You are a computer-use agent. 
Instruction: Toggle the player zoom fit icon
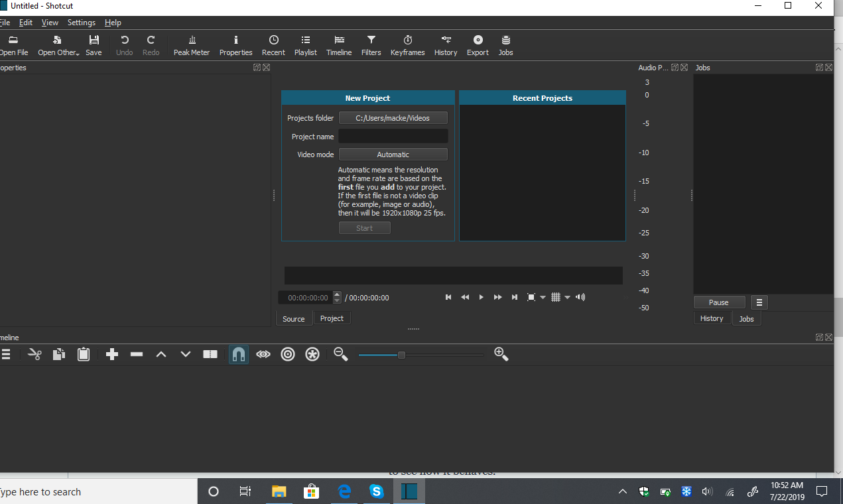point(531,297)
